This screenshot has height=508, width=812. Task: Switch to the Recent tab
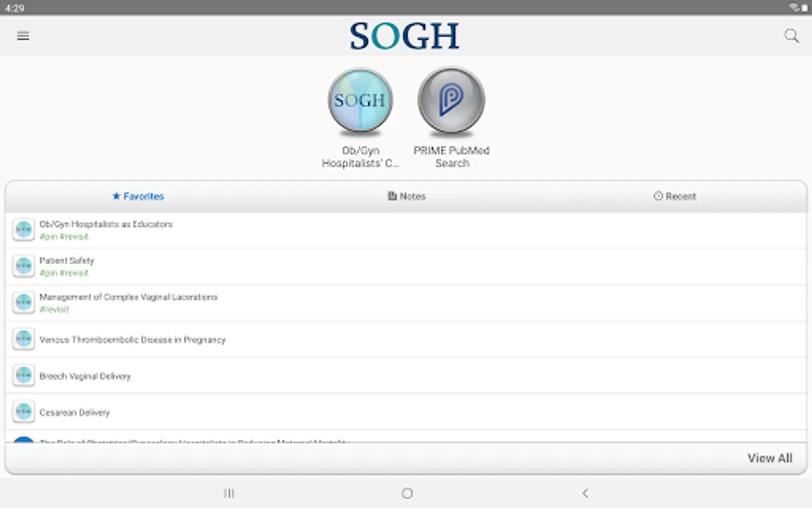[x=675, y=196]
